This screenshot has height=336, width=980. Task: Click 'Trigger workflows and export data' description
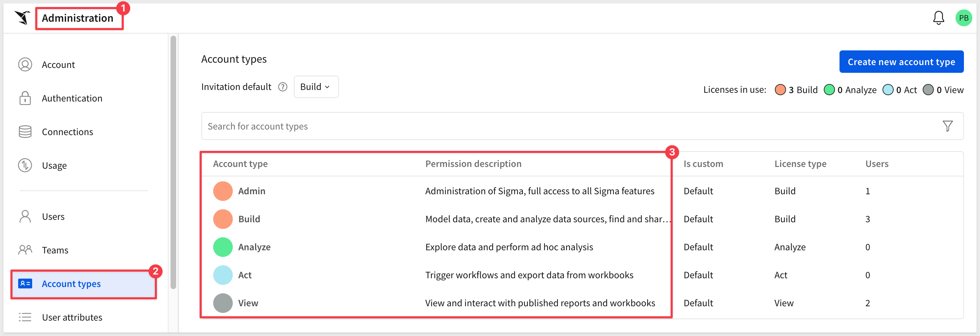[529, 275]
